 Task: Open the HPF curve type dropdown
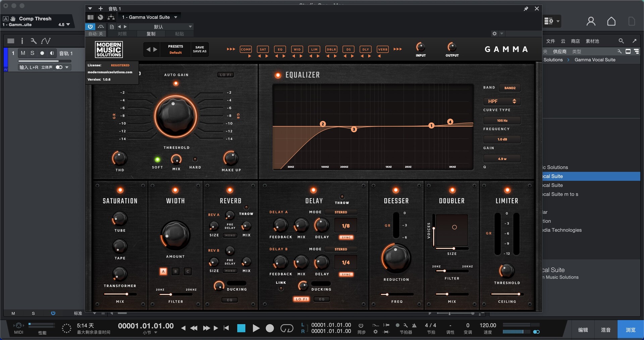point(502,101)
